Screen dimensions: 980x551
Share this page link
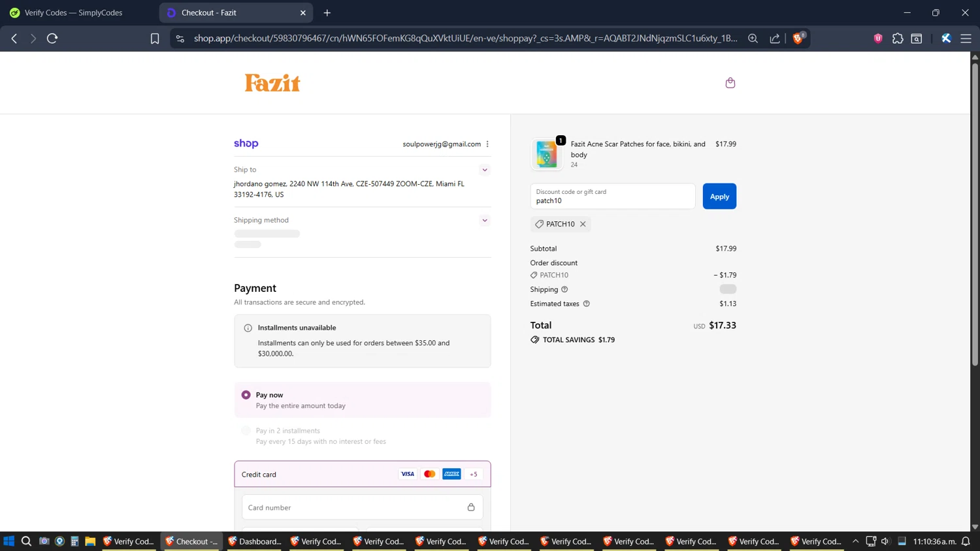pos(775,39)
